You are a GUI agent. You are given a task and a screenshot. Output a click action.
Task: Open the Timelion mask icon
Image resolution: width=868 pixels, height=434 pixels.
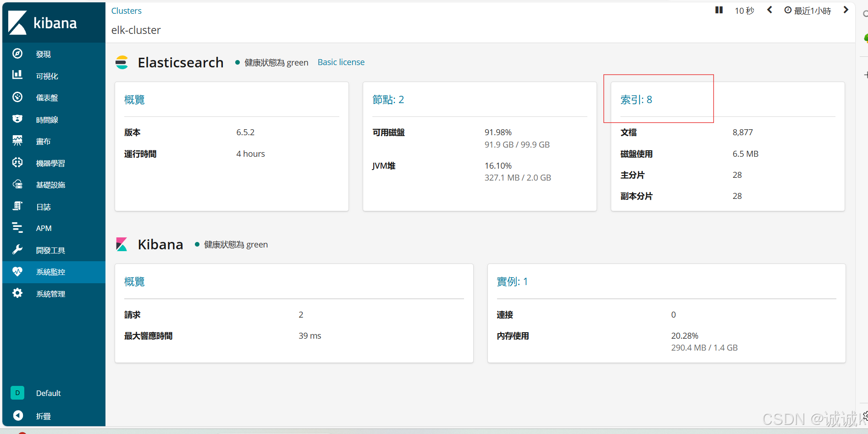pyautogui.click(x=17, y=119)
